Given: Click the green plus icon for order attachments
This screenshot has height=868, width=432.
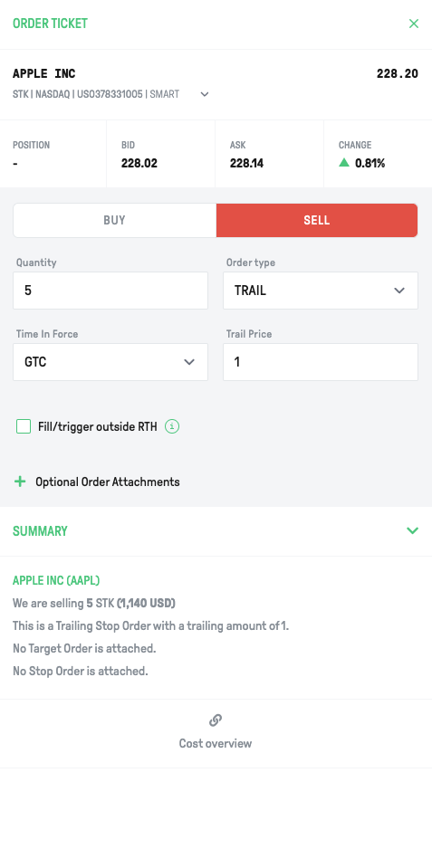Looking at the screenshot, I should pyautogui.click(x=20, y=482).
